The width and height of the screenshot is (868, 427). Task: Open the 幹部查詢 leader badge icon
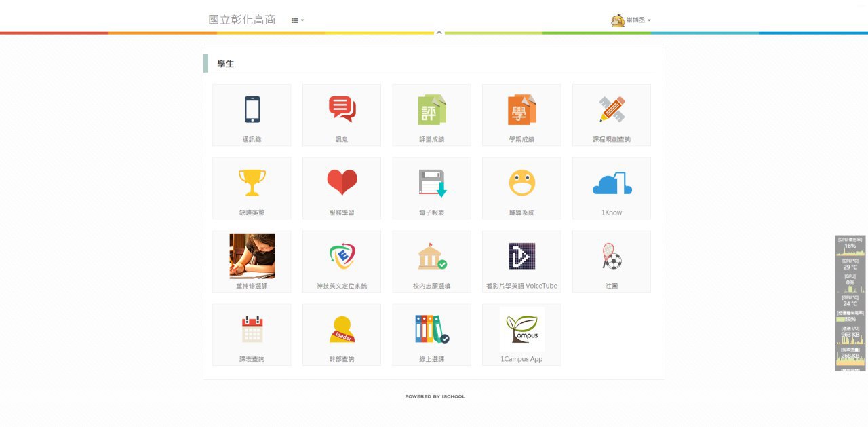coord(342,330)
